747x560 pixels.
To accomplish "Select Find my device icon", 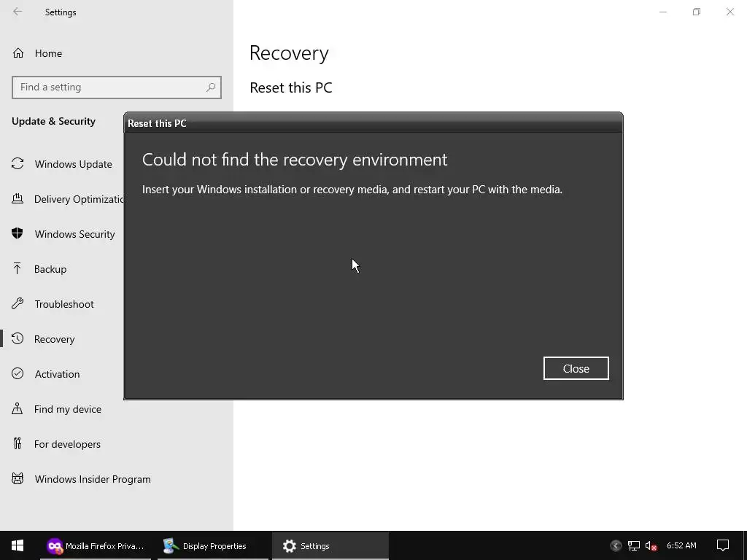I will (x=18, y=408).
